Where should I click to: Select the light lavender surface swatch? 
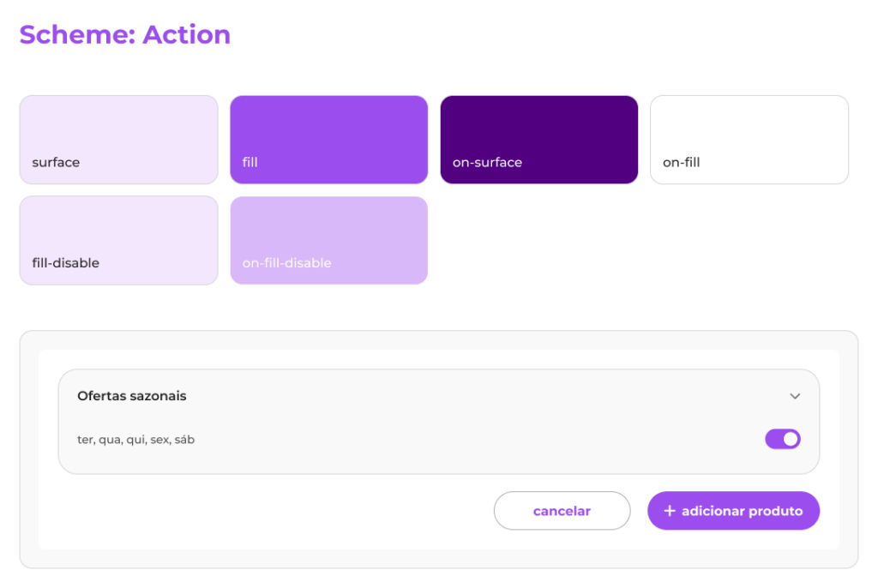[x=118, y=129]
